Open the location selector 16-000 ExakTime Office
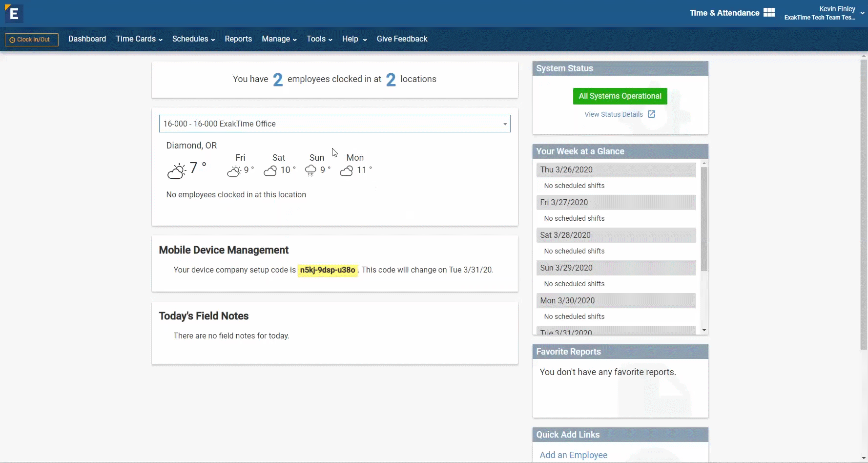 pyautogui.click(x=334, y=124)
